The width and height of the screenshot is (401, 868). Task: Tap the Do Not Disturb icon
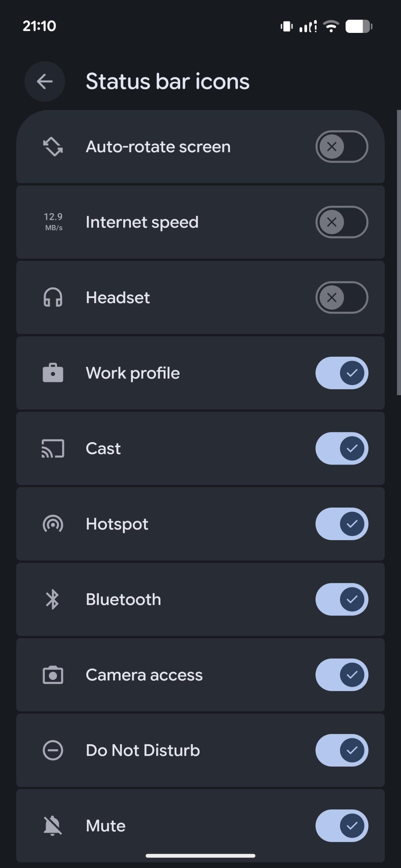click(x=53, y=750)
